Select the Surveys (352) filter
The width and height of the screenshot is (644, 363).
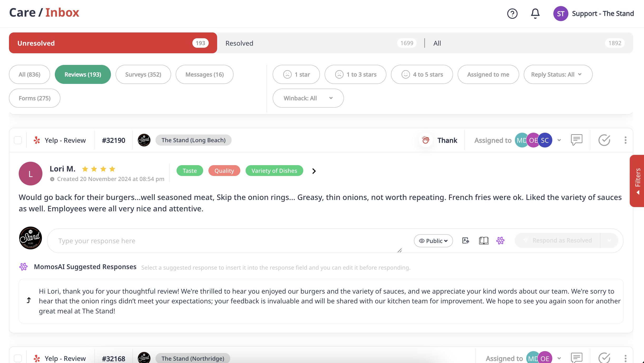(143, 74)
